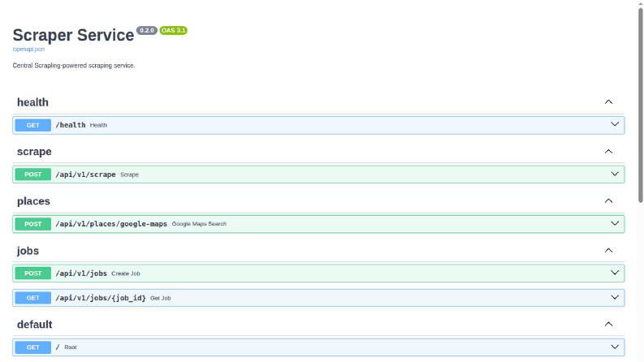Click the Google Maps Search summary text

coord(199,224)
